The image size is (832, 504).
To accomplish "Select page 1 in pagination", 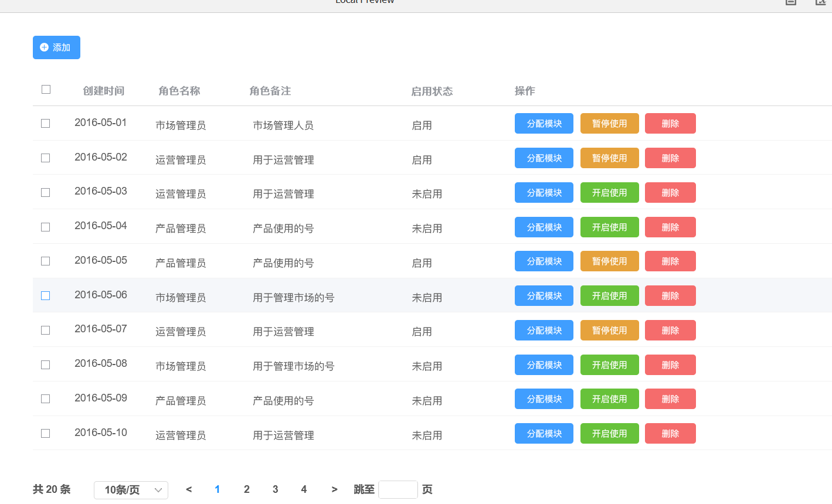I will (218, 489).
